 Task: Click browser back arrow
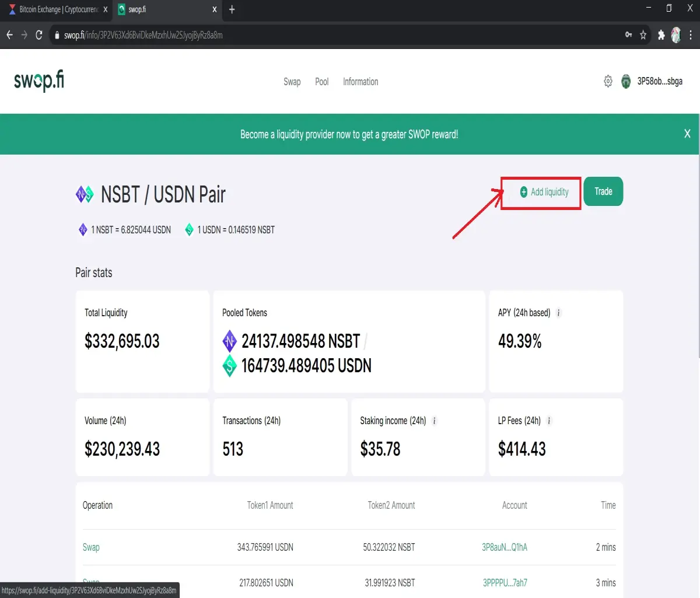9,35
